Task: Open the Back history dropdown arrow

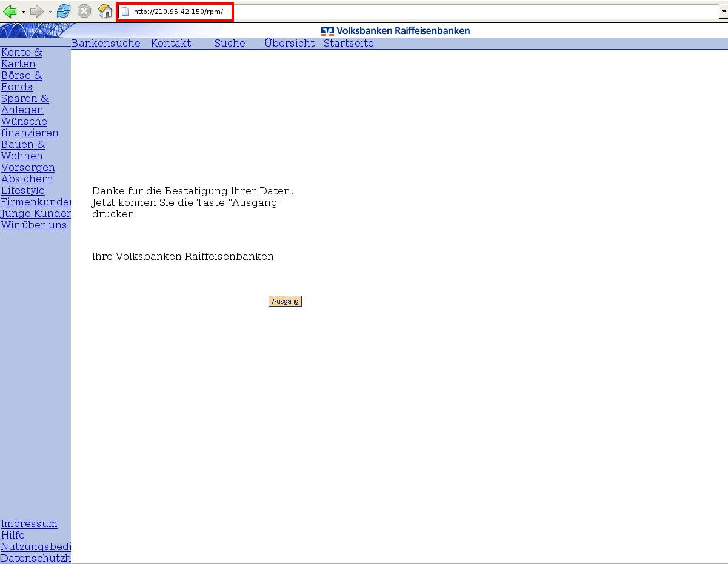Action: point(23,12)
